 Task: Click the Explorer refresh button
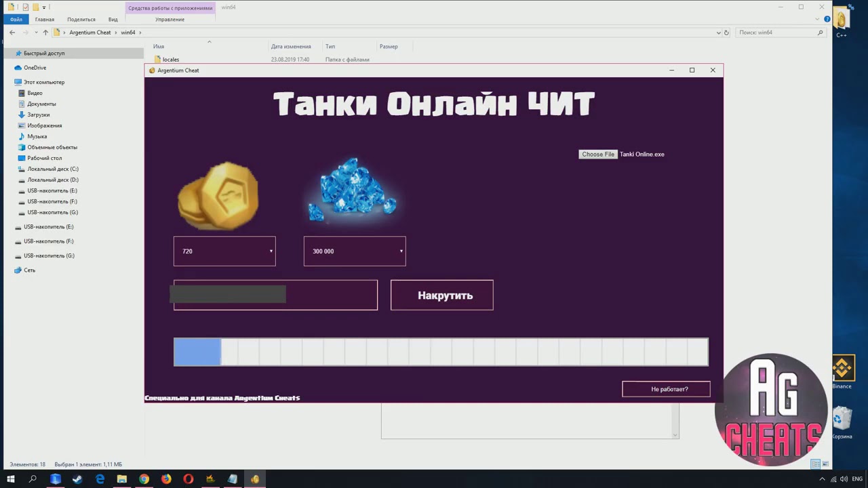coord(726,33)
